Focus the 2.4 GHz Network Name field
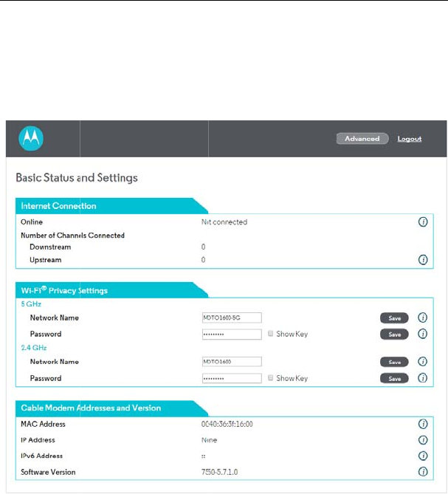 232,362
